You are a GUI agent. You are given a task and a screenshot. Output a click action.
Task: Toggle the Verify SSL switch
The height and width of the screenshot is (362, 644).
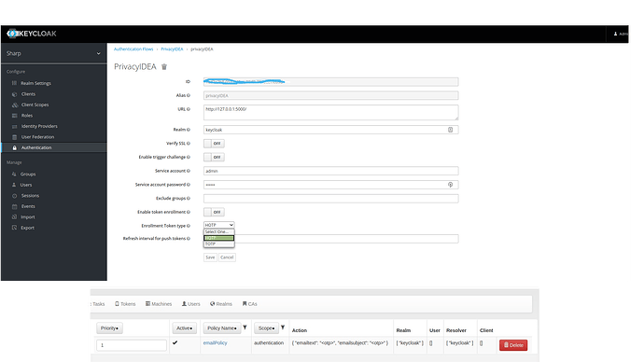pyautogui.click(x=214, y=144)
